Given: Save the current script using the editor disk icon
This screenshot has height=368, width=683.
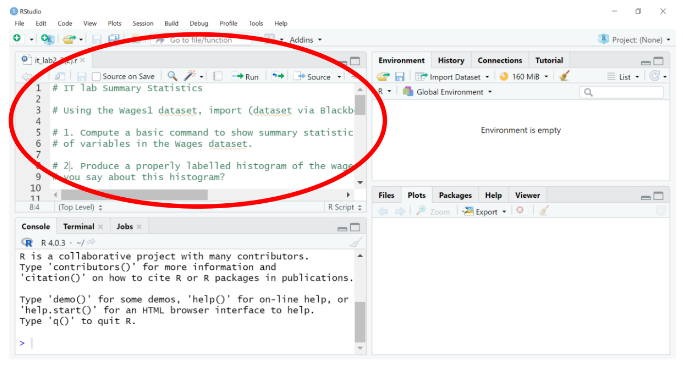Looking at the screenshot, I should [81, 77].
